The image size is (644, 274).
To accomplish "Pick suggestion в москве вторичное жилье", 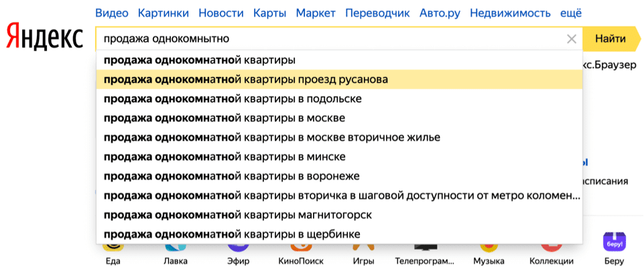I will 339,137.
